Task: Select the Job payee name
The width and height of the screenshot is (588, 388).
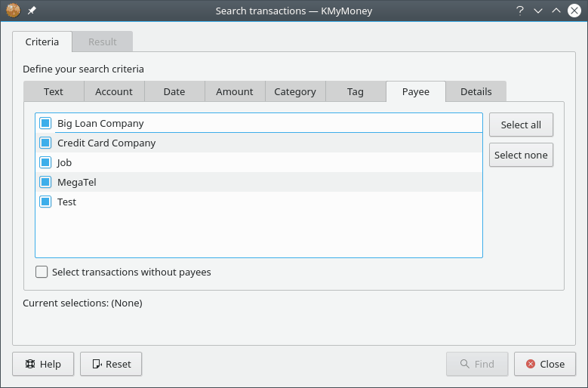Action: 64,163
